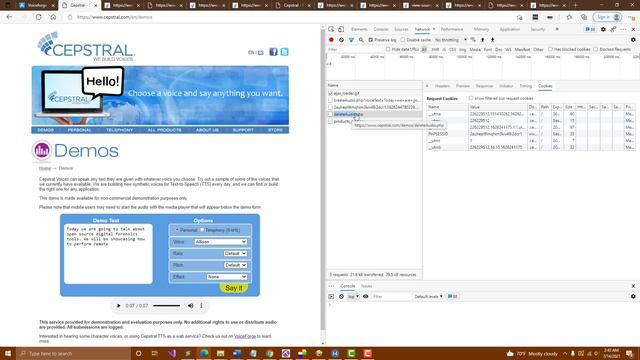This screenshot has width=640, height=360.
Task: Open TELEPHONY in site navigation
Action: [120, 130]
